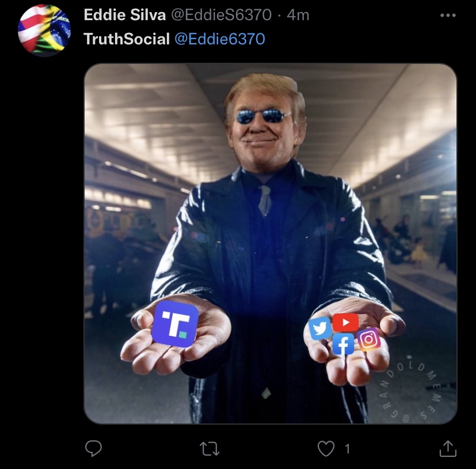Click the Twitter bird icon in the image
The image size is (476, 469).
320,328
